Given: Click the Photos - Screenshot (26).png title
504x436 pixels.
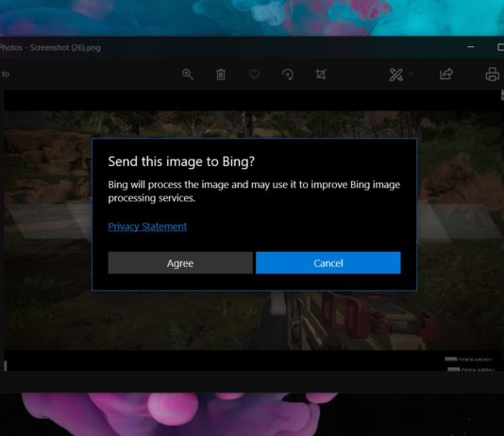Looking at the screenshot, I should pos(50,48).
